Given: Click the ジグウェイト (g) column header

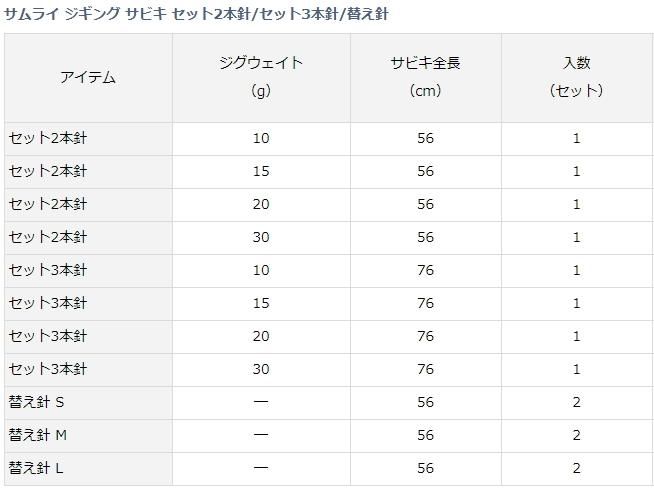Looking at the screenshot, I should 261,77.
